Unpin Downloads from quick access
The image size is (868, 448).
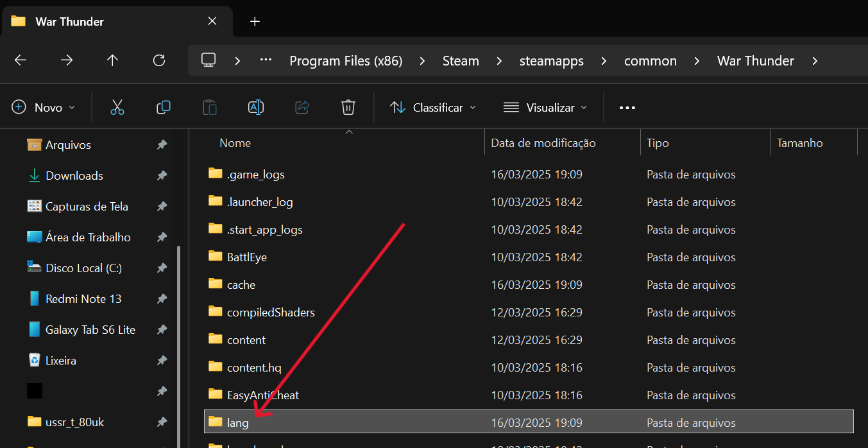coord(162,176)
